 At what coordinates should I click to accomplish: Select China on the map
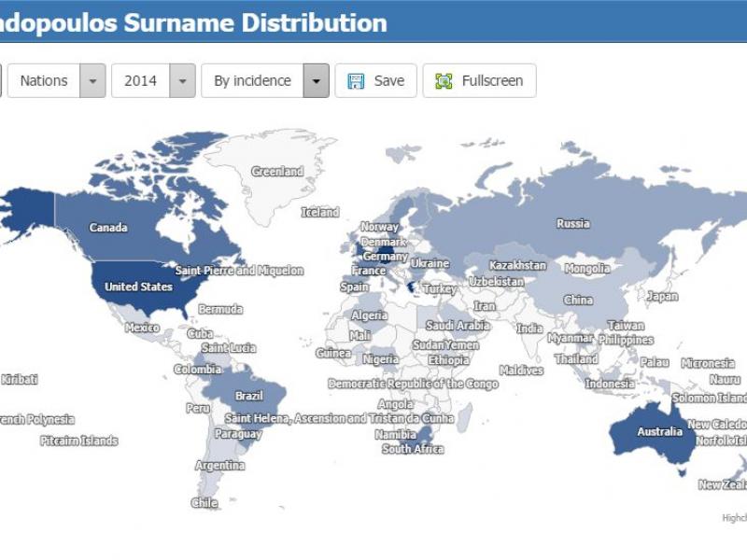point(578,300)
